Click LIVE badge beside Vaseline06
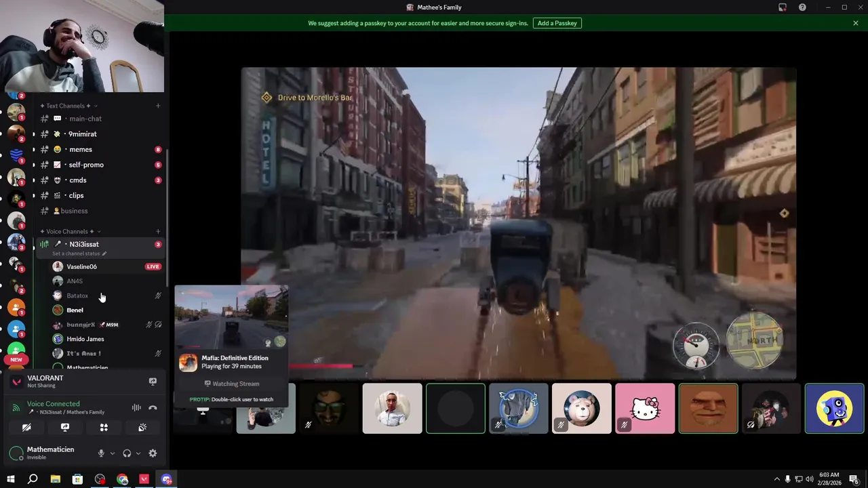 click(153, 266)
